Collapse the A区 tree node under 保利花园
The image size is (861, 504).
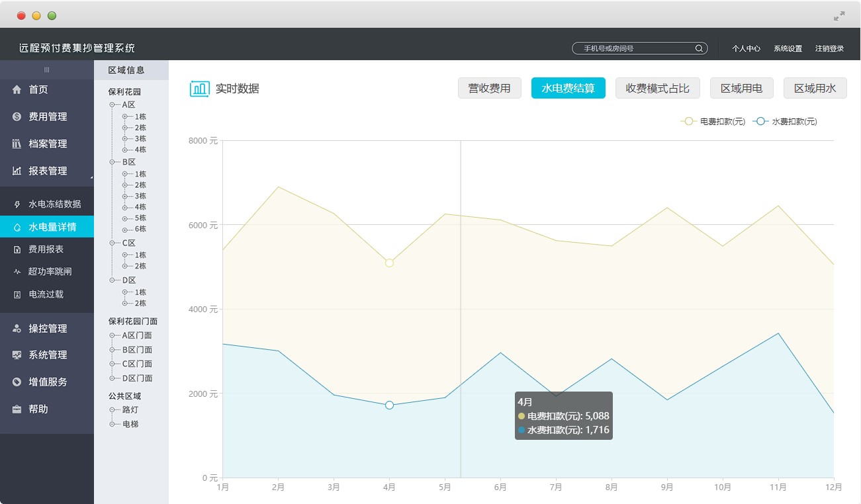point(113,105)
